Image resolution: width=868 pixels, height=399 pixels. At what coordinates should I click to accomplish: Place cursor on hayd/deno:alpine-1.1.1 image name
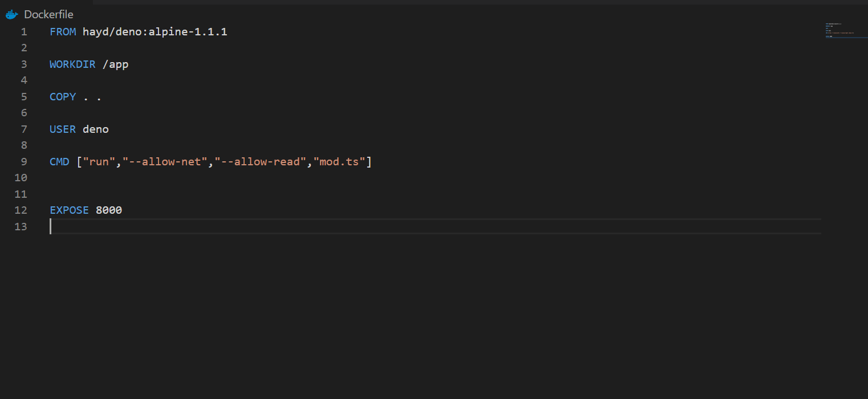(x=155, y=32)
